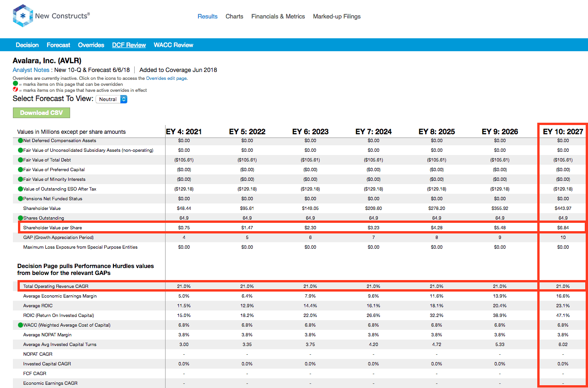Click the $0.75 per share value for 2021
The height and width of the screenshot is (388, 588).
tap(184, 227)
